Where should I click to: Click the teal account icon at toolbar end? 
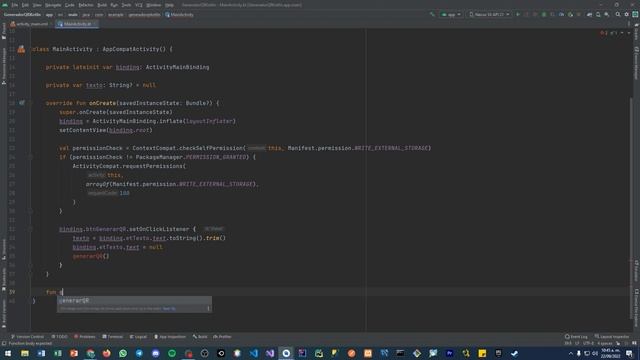pos(635,14)
